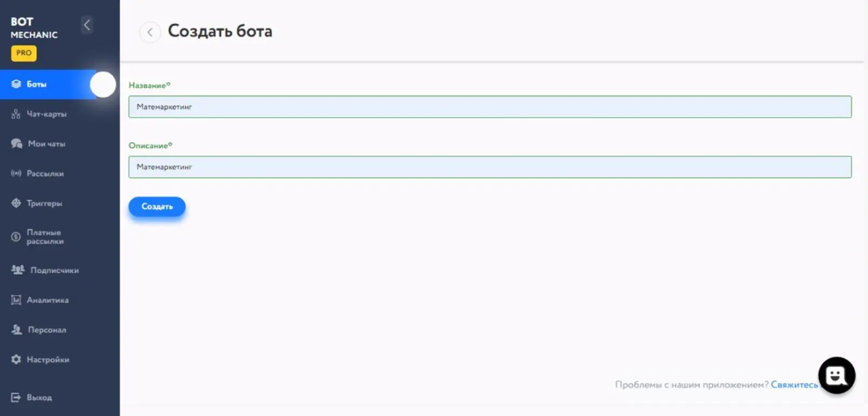This screenshot has height=416, width=868.
Task: Open Чат-карты section
Action: pyautogui.click(x=47, y=114)
